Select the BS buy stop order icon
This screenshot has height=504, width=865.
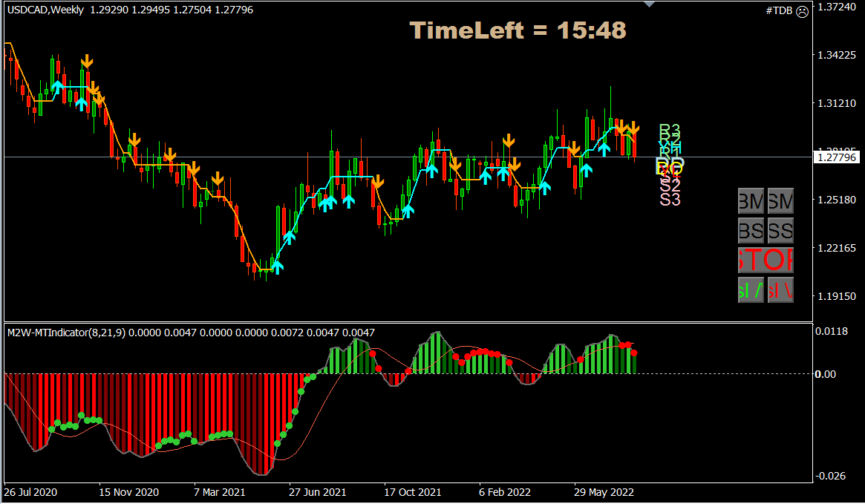[751, 230]
